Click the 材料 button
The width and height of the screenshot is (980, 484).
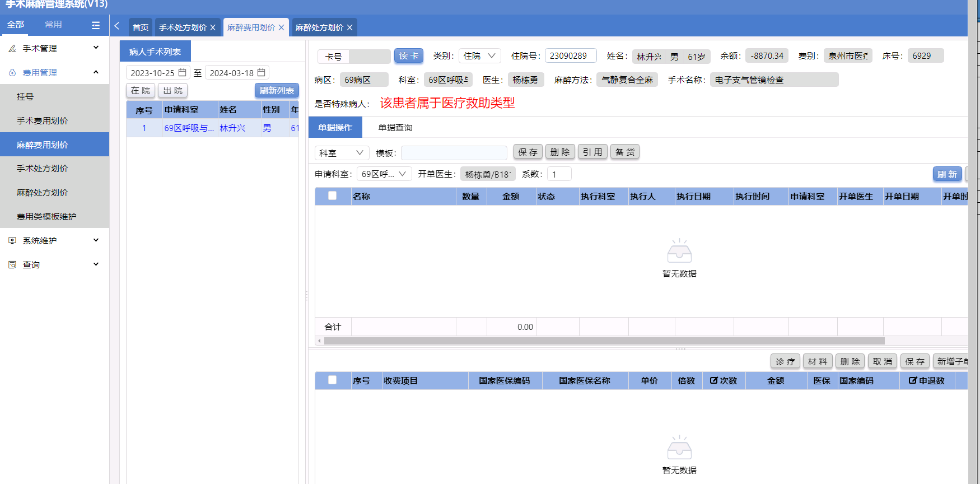[818, 362]
